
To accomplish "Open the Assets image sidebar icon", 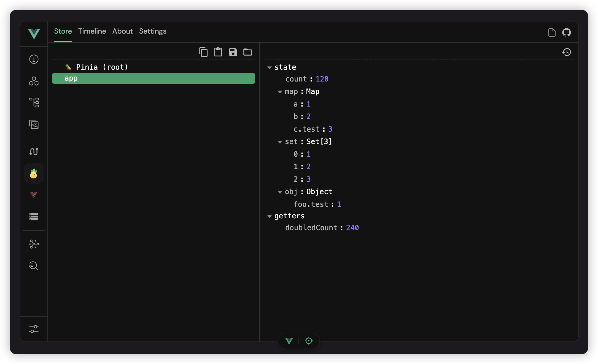I will tap(34, 124).
